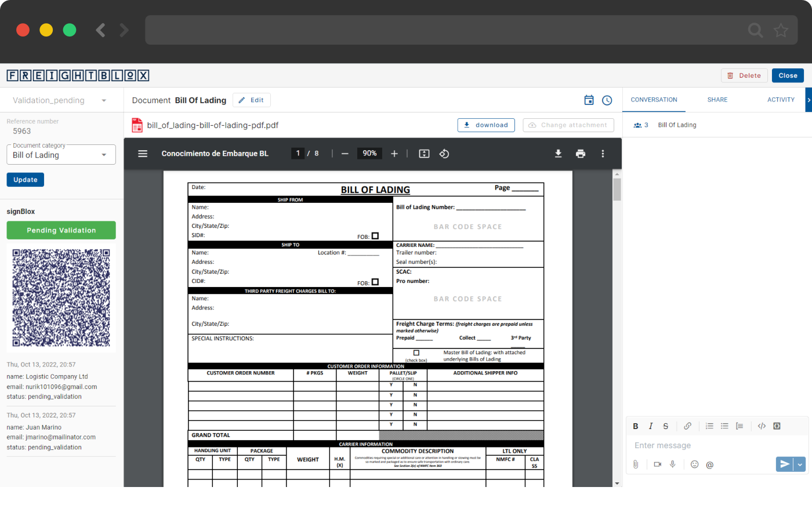Screen dimensions: 812x516
Task: Zoom in the PDF with plus icon
Action: point(394,154)
